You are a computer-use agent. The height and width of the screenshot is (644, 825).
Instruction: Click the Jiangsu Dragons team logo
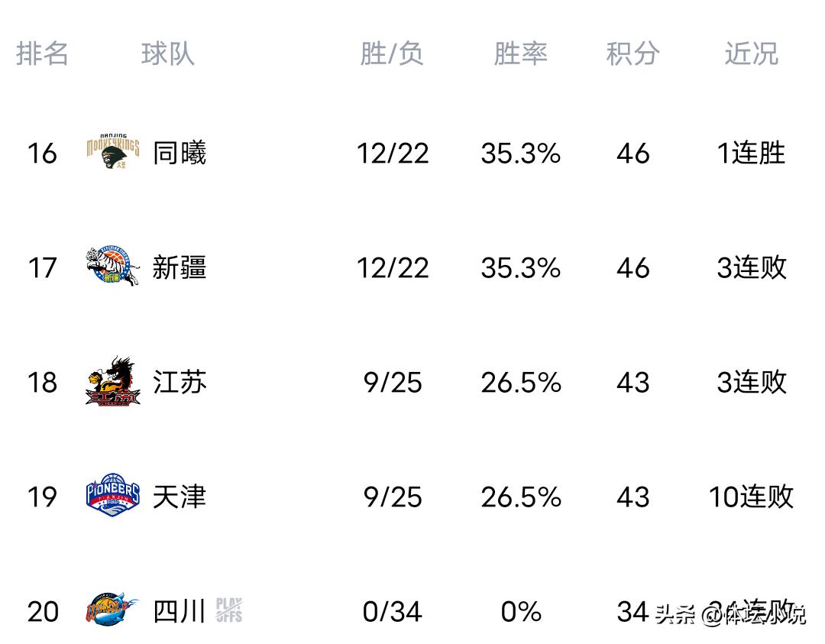click(x=113, y=381)
